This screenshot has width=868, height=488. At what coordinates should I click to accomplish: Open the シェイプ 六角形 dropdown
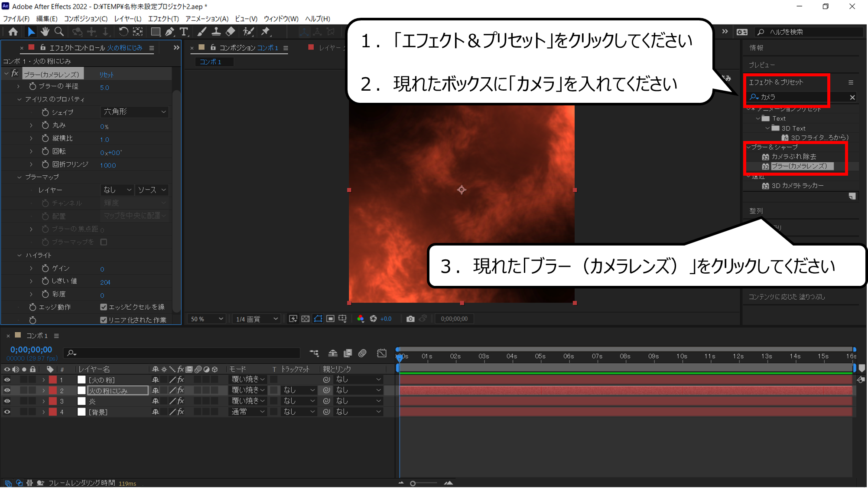(x=134, y=112)
